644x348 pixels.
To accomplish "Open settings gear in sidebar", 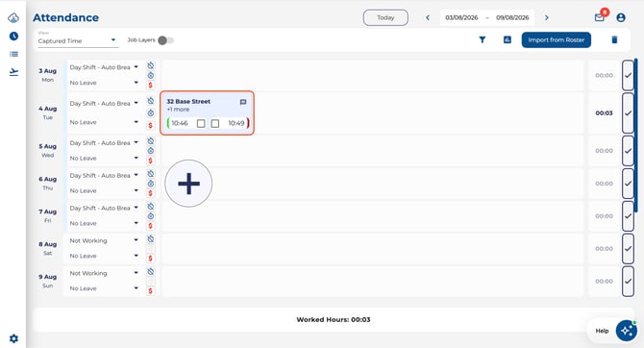I will tap(13, 338).
